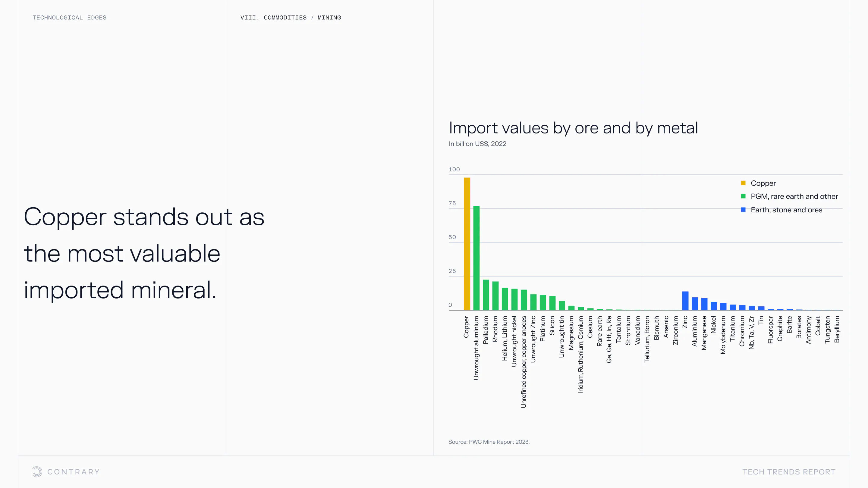Viewport: 868px width, 488px height.
Task: Click the Unwrought aluminium green bar
Action: [x=476, y=258]
